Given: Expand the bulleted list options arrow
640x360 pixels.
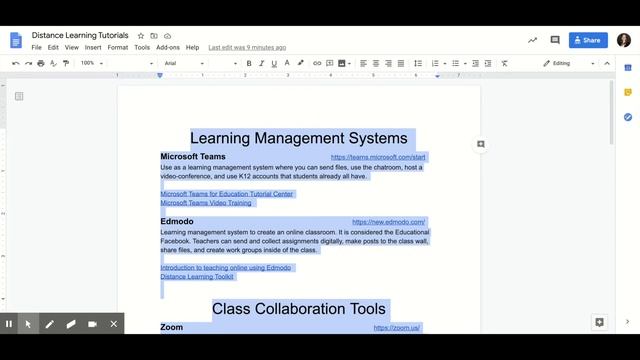Looking at the screenshot, I should [x=465, y=64].
